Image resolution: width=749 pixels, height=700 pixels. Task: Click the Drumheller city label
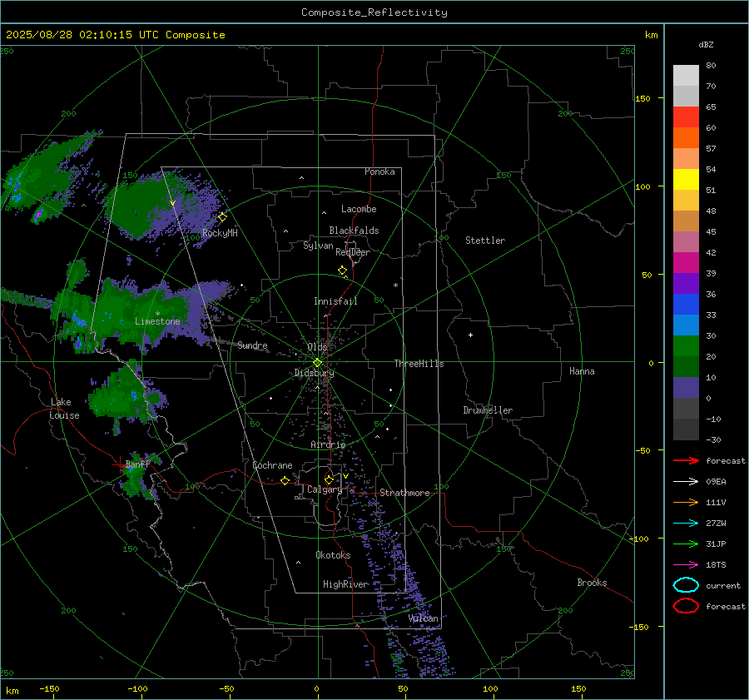[x=488, y=410]
